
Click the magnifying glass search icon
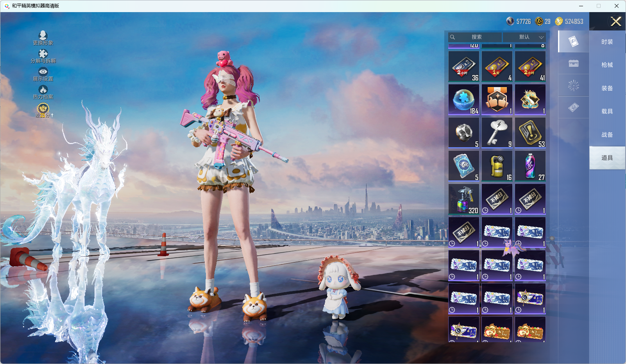click(453, 37)
